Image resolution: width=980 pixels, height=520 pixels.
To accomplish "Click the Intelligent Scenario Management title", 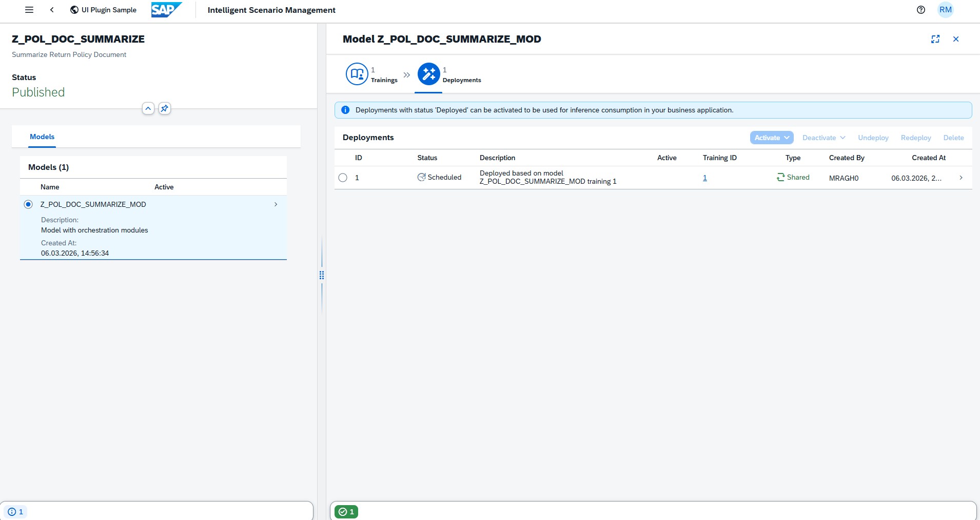I will tap(271, 10).
